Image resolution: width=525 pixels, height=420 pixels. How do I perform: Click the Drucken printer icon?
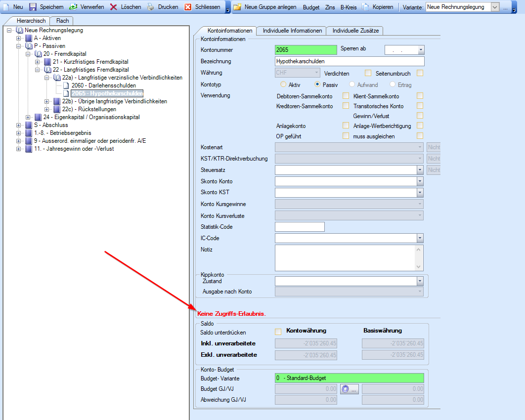coord(151,7)
